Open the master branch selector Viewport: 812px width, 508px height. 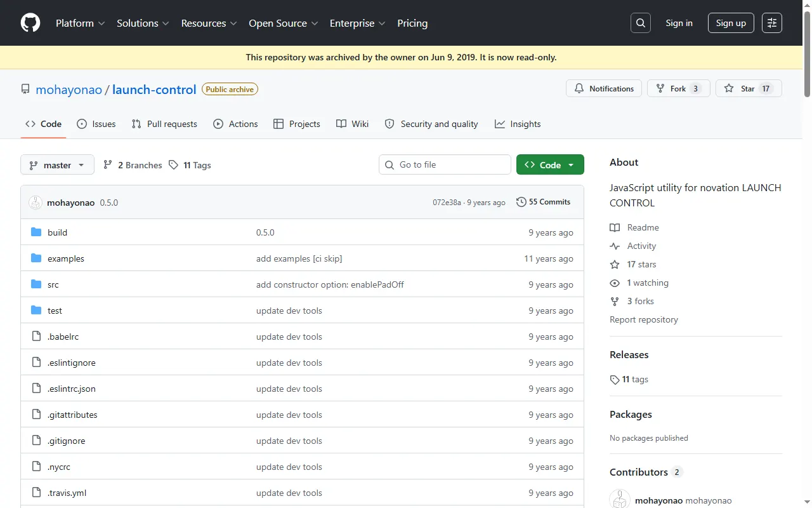[x=57, y=165]
